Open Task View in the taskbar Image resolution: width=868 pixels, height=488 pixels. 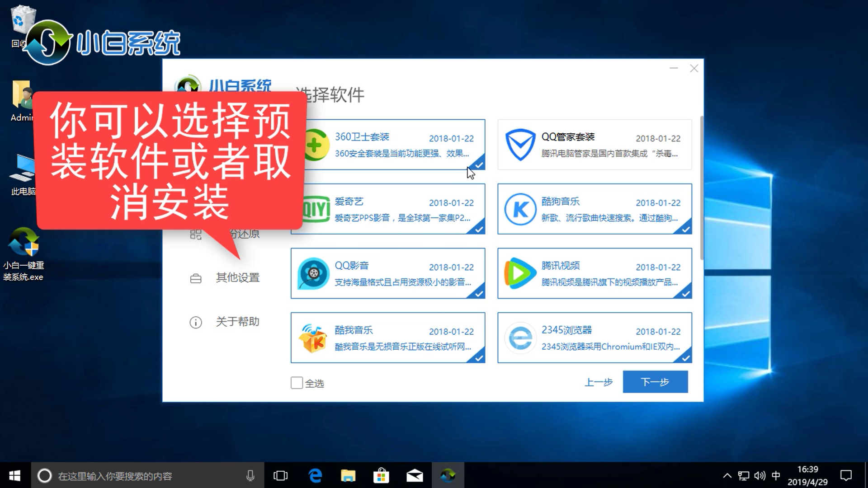[281, 475]
